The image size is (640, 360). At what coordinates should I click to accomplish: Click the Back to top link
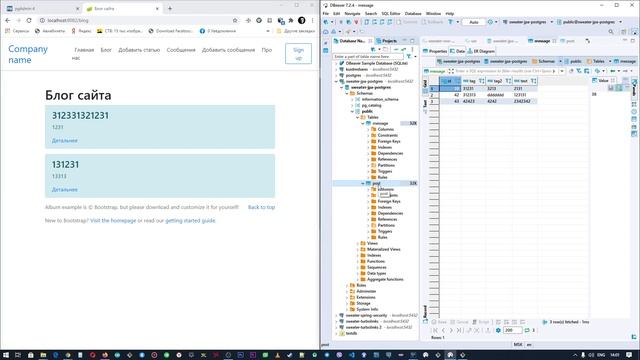pos(261,207)
